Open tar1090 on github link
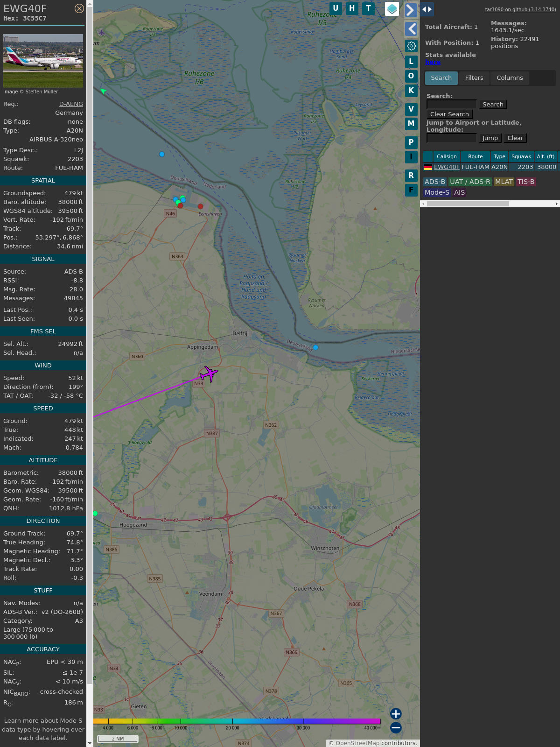560x747 pixels. [x=520, y=9]
